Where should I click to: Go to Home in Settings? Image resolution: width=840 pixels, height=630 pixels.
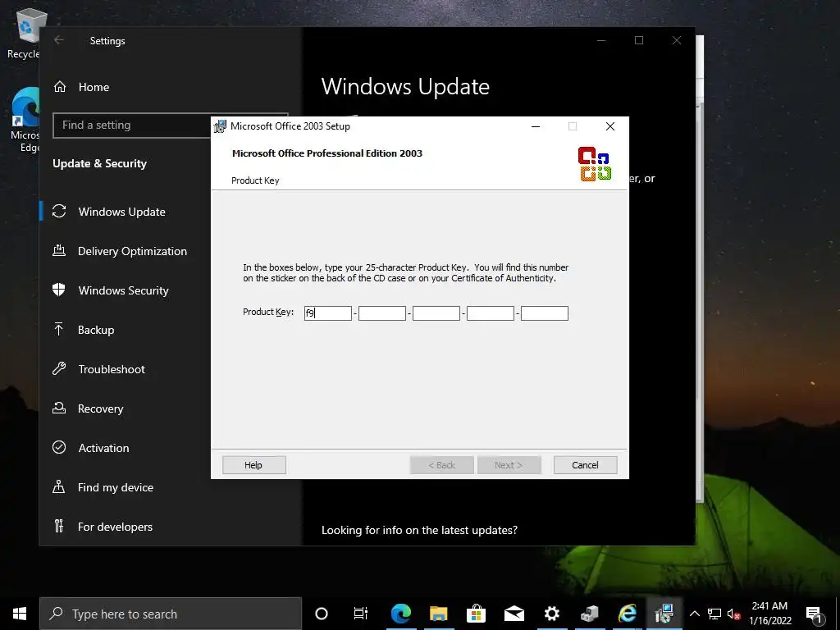tap(94, 87)
